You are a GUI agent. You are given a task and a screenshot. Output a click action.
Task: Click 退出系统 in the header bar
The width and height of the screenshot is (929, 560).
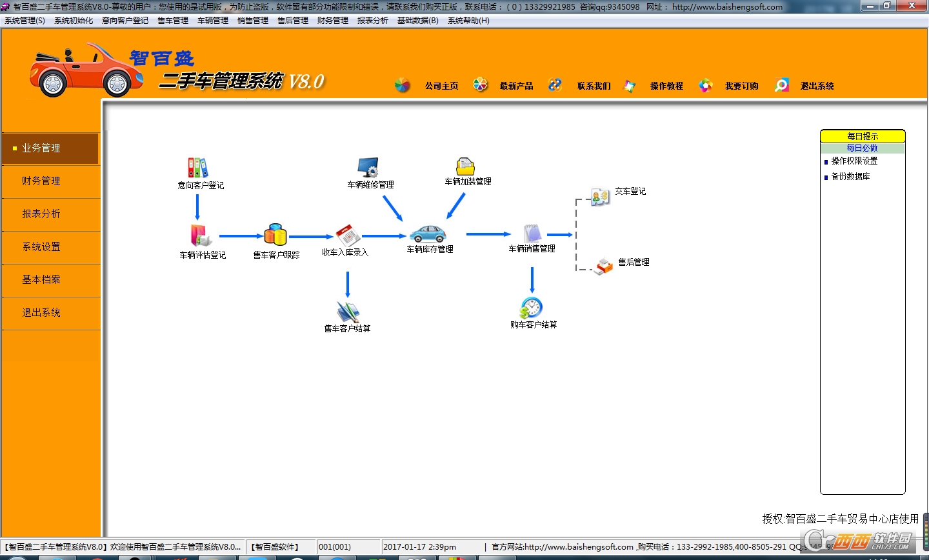(x=817, y=86)
